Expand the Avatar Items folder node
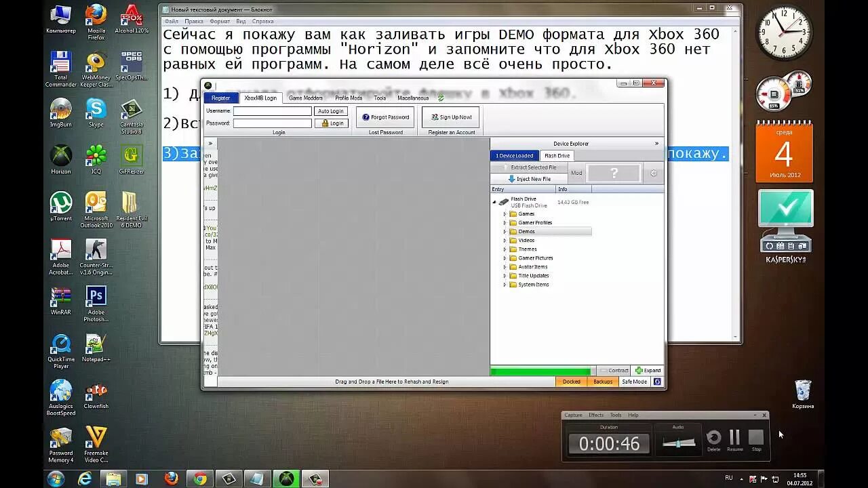Screen dimensions: 868x488 coord(505,267)
